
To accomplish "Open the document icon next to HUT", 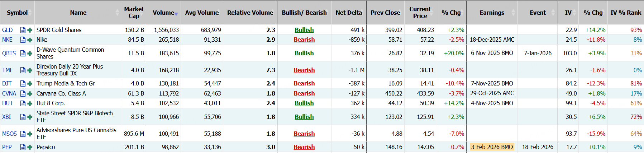I will pos(23,103).
